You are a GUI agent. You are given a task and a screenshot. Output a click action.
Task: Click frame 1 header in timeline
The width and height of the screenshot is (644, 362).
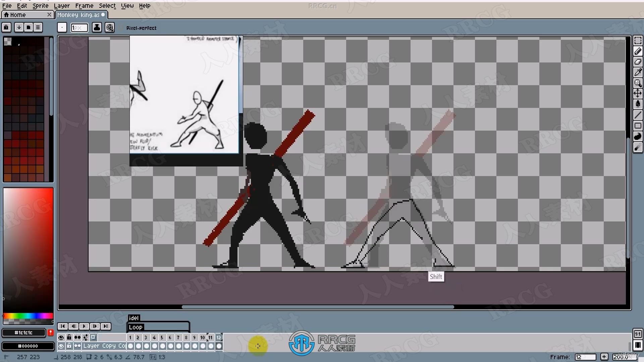130,338
